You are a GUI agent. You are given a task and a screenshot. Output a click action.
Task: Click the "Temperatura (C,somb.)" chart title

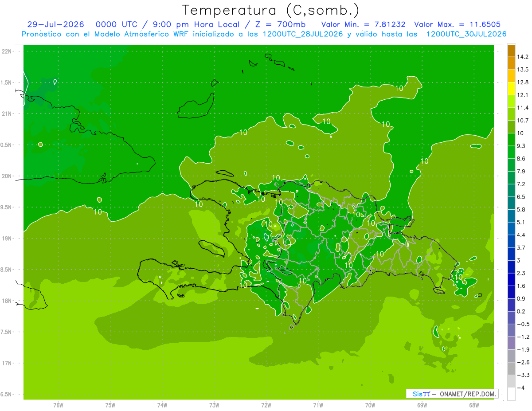270,11
